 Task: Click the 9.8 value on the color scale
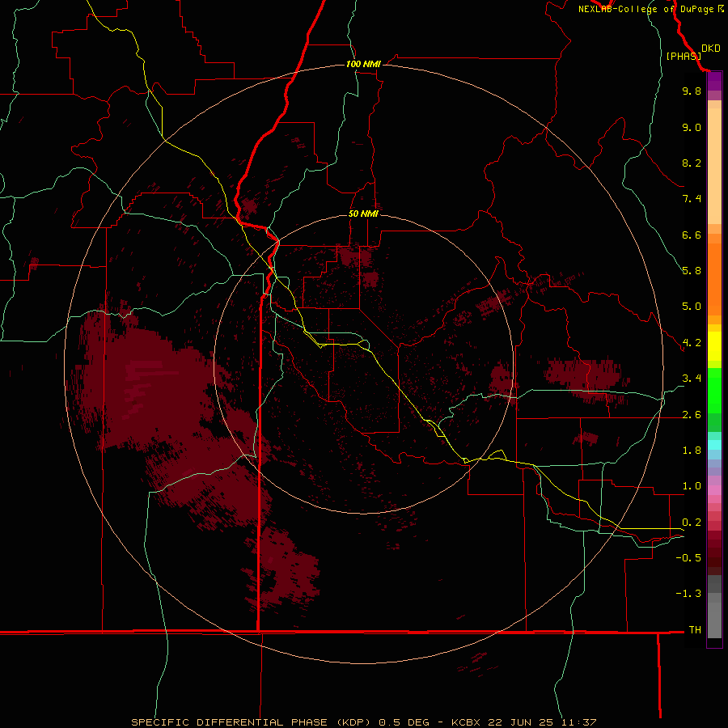point(692,91)
